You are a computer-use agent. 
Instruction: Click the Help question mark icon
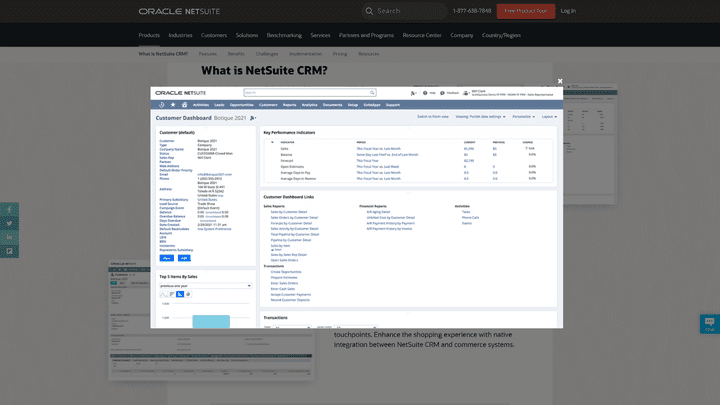click(x=425, y=93)
